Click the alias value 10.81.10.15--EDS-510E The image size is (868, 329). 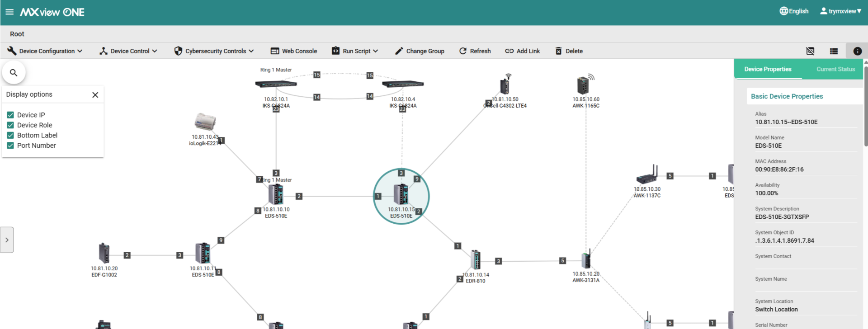[786, 122]
